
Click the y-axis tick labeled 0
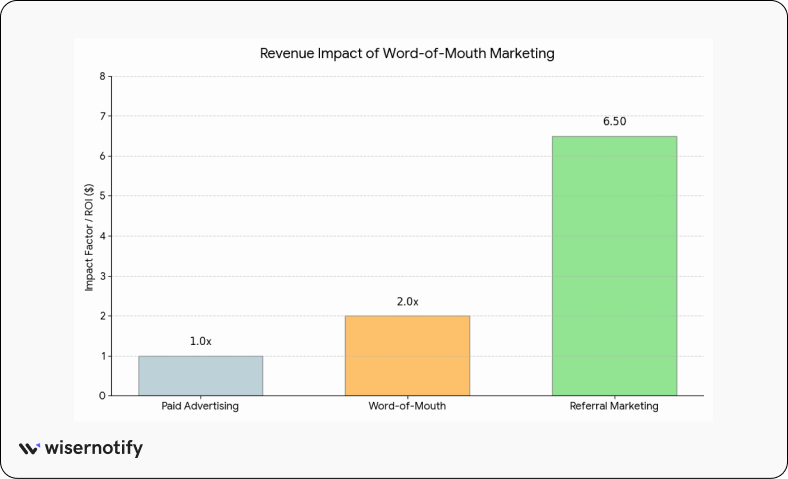(102, 396)
